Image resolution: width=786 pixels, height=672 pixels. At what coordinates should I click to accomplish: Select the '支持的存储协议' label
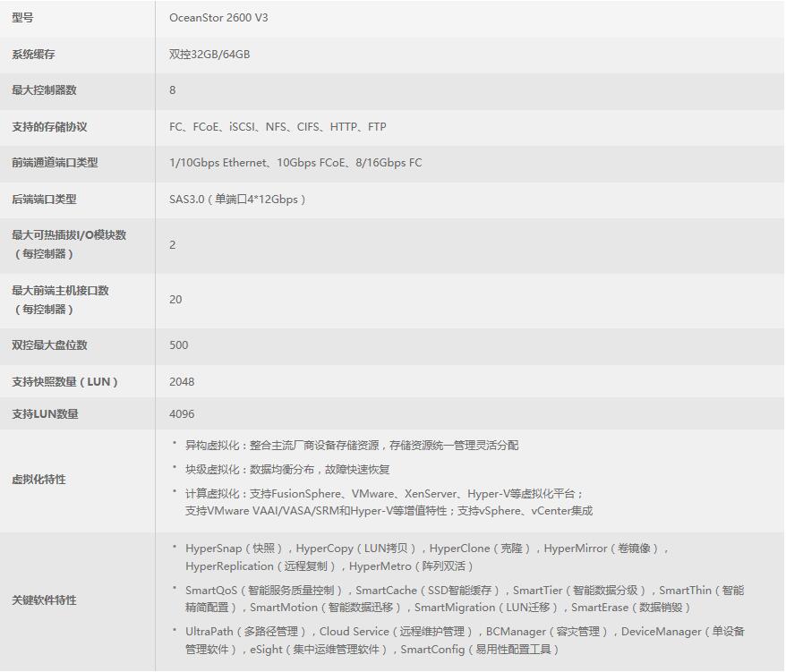pos(49,127)
